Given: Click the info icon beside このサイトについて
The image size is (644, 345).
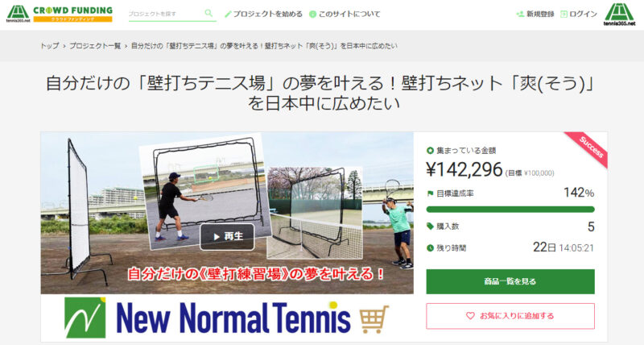Looking at the screenshot, I should [x=312, y=14].
